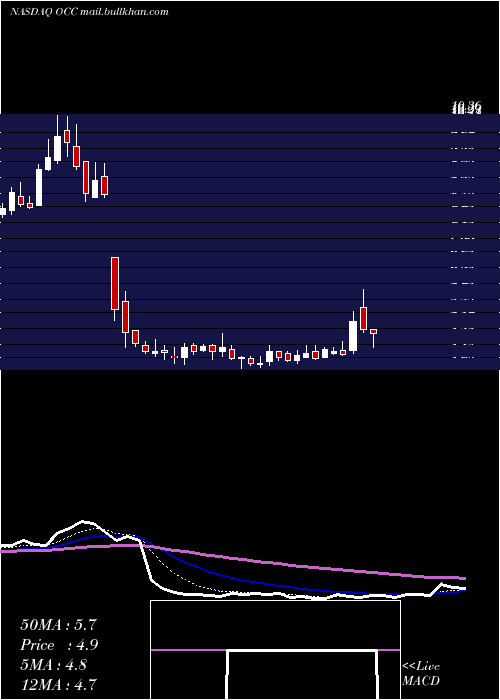Viewport: 500px width, 700px height.
Task: Click the 50MA : 5.7 label
Action: 58,625
